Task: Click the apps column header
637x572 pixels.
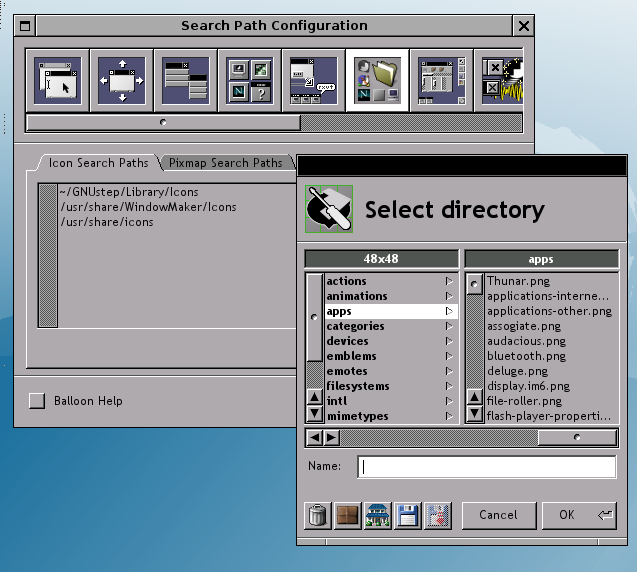Action: tap(542, 259)
